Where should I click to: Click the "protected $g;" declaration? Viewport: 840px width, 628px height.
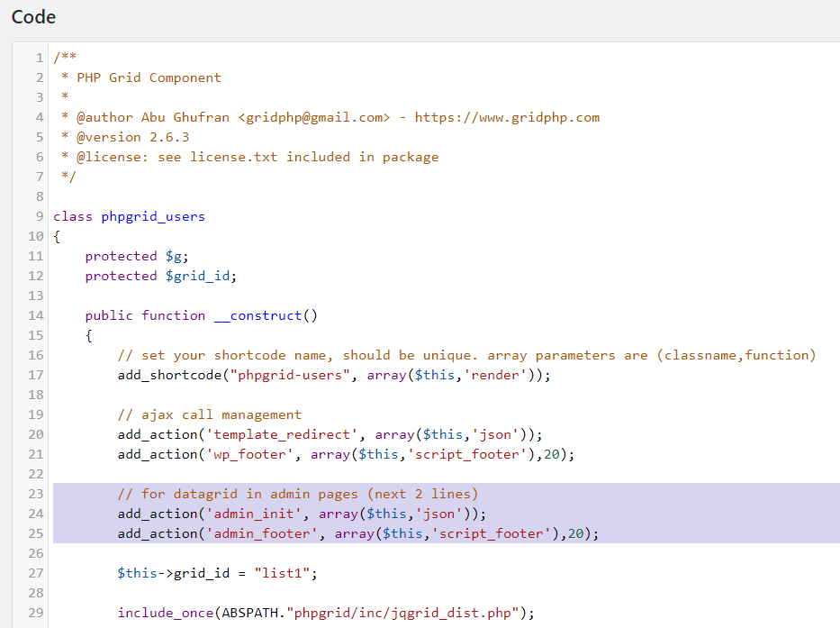tap(137, 256)
